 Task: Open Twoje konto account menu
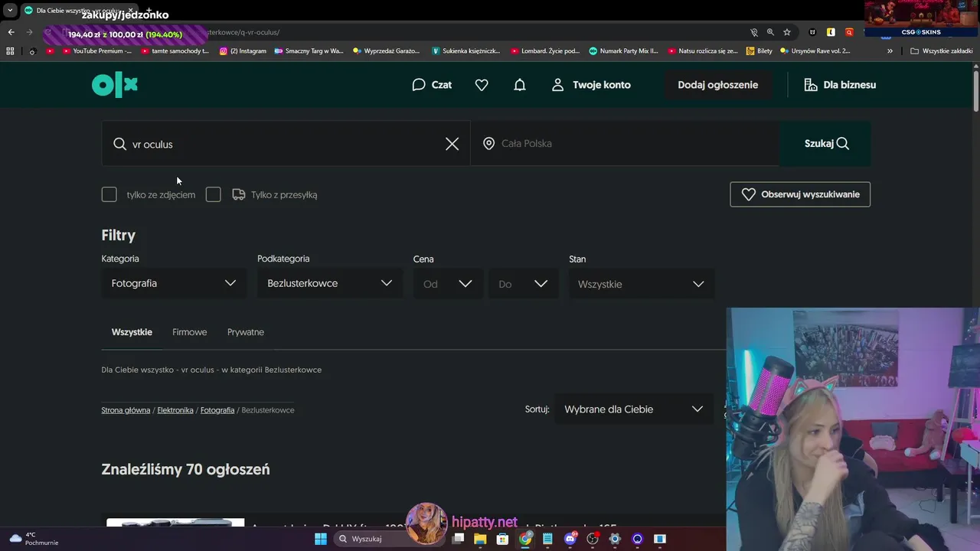click(591, 85)
